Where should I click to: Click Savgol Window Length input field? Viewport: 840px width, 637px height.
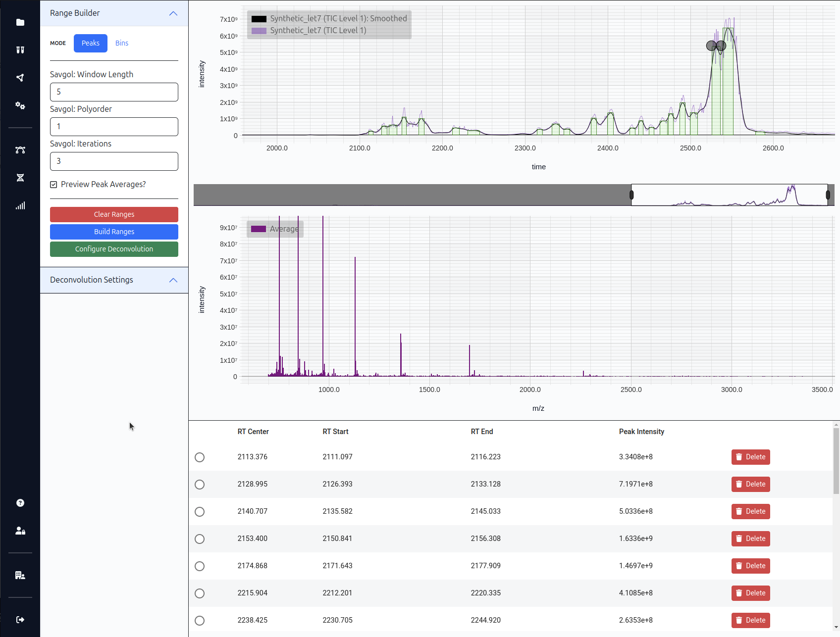114,92
